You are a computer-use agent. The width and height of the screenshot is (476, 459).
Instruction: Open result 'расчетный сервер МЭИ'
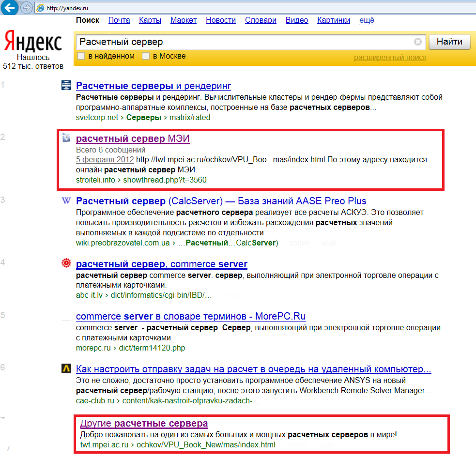coord(133,138)
